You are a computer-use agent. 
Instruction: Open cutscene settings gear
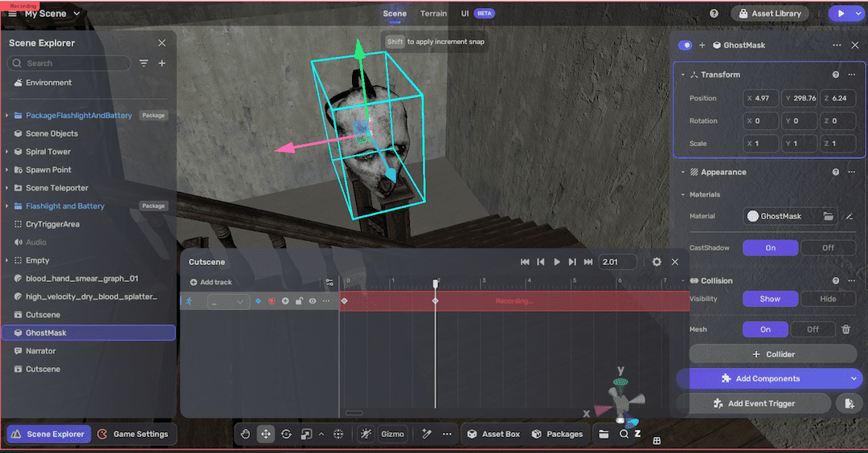657,262
